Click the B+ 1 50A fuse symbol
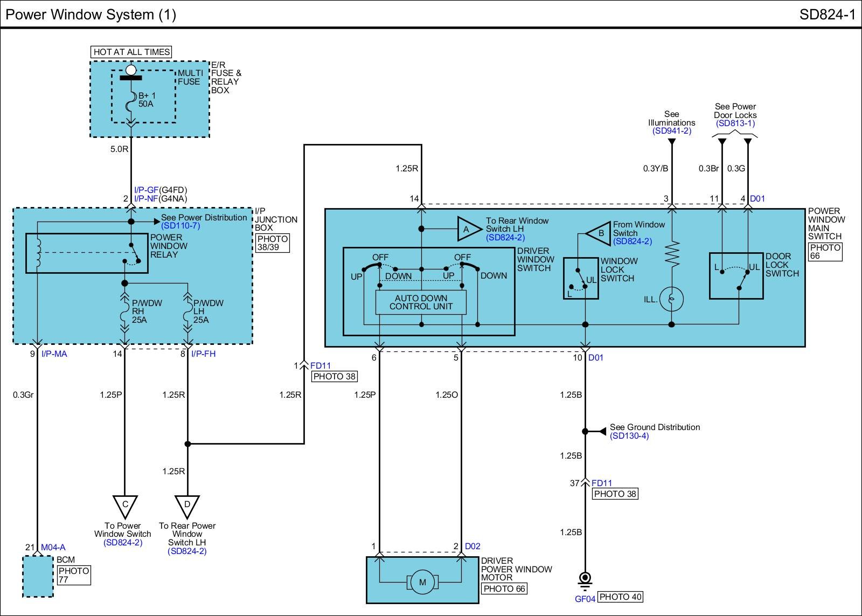 (131, 102)
